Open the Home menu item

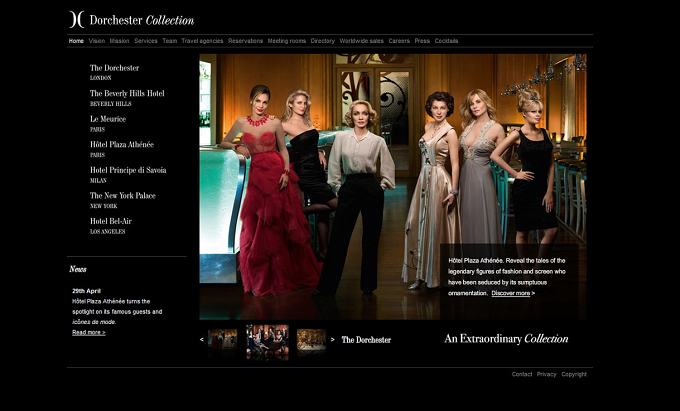click(76, 41)
